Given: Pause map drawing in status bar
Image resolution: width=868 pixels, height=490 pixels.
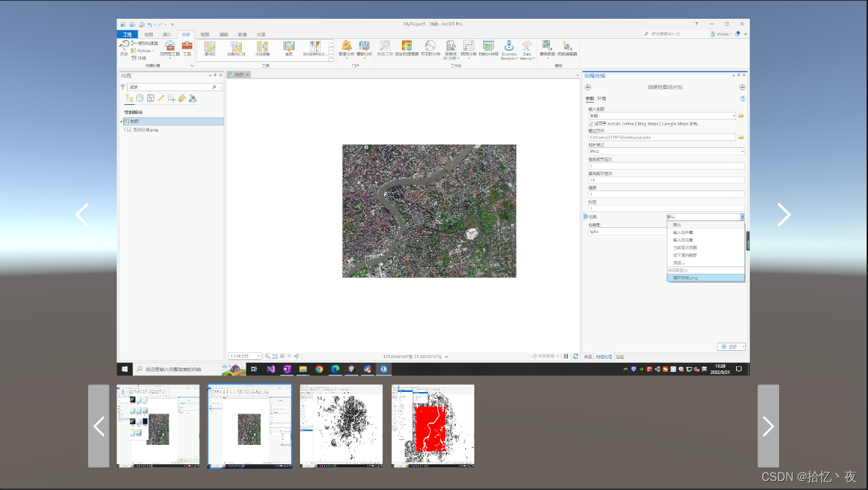Looking at the screenshot, I should [x=566, y=356].
